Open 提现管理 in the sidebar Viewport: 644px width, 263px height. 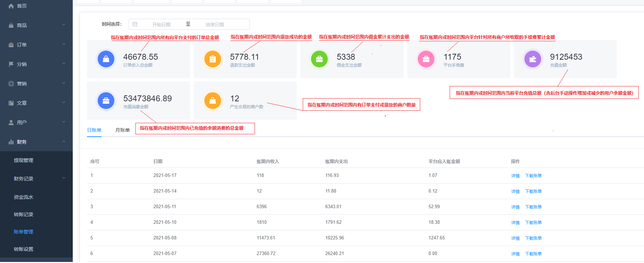(24, 160)
